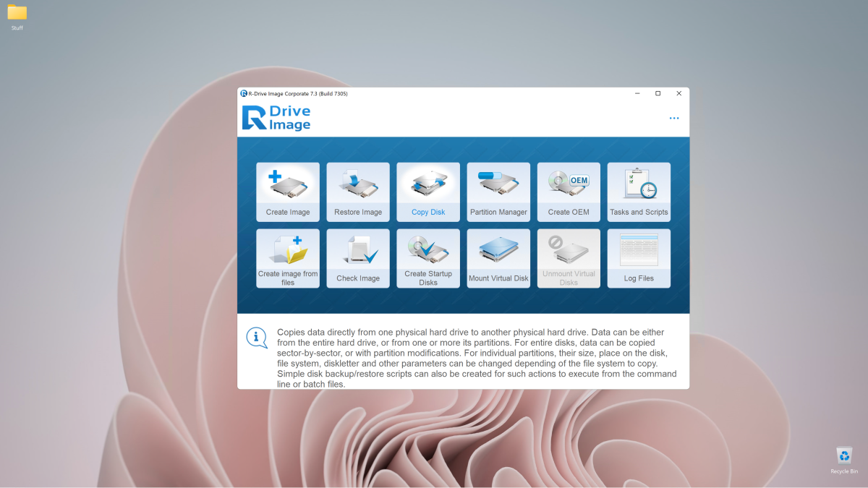This screenshot has height=488, width=868.
Task: Open the Mount Virtual Disk tile
Action: pos(498,258)
